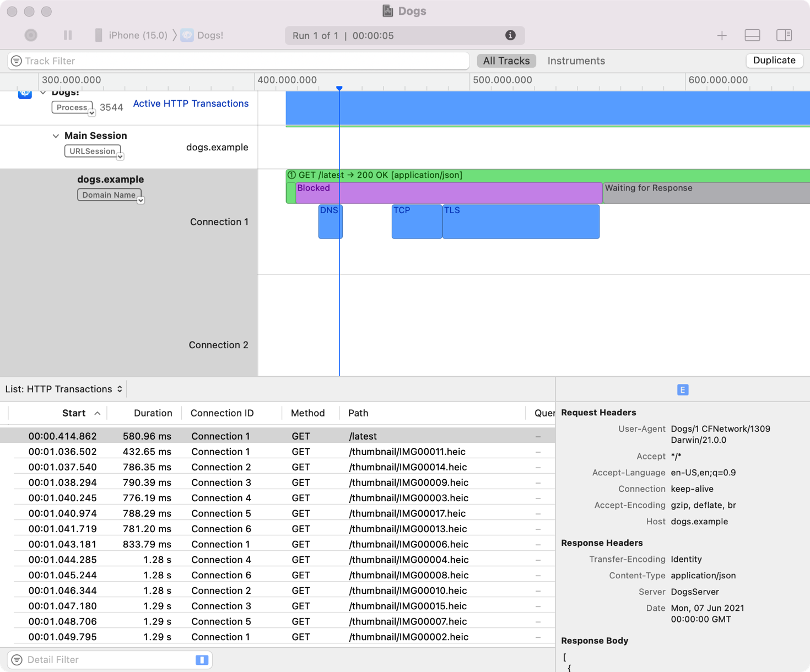Select the /thumbnail/IMG00010.heic row

pos(278,590)
